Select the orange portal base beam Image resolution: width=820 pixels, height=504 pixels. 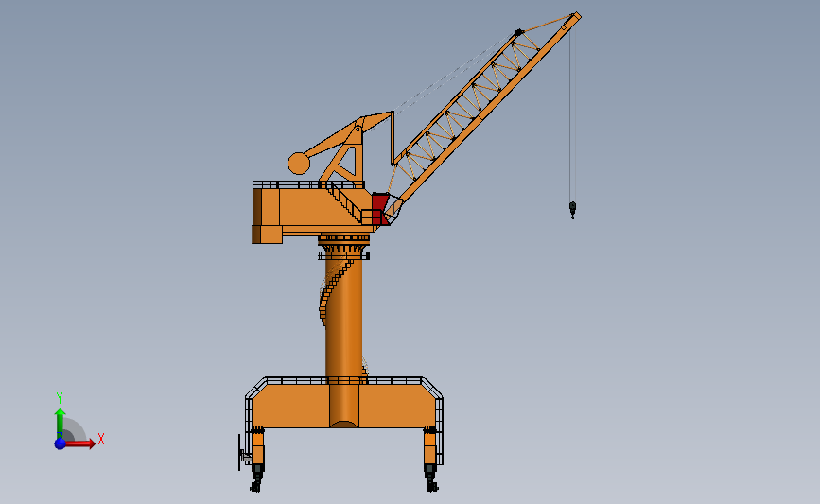[343, 407]
